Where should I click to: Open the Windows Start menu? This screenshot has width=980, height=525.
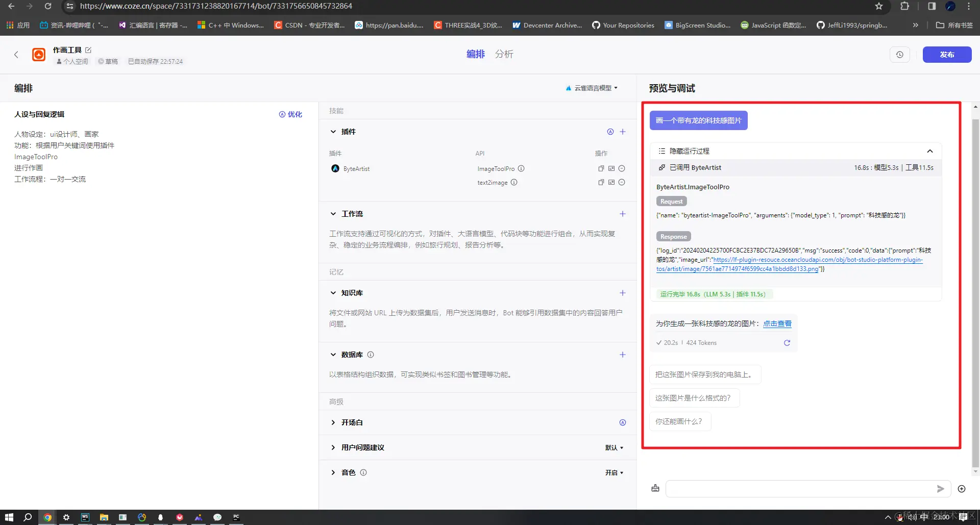[x=9, y=517]
